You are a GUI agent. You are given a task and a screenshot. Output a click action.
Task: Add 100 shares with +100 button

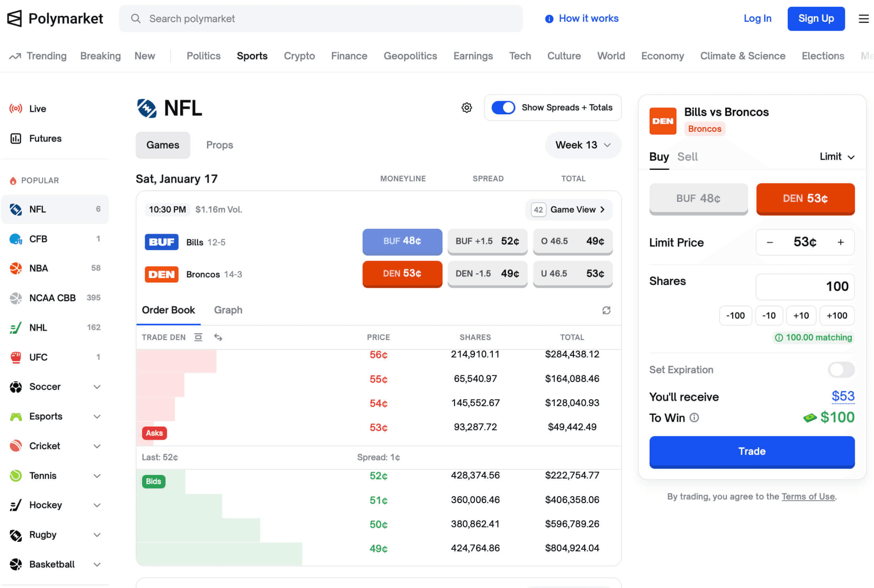coord(837,315)
